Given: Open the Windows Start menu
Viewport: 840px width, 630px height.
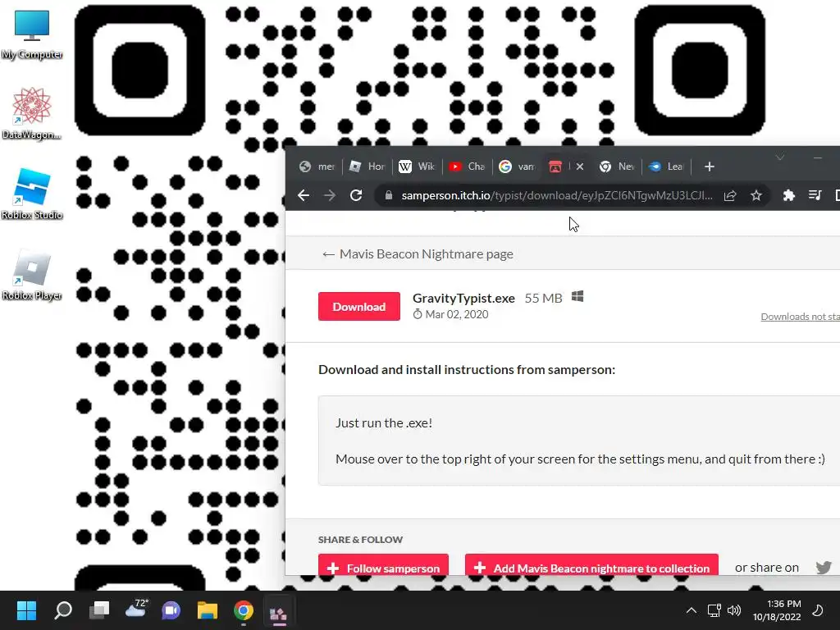Looking at the screenshot, I should pyautogui.click(x=26, y=610).
